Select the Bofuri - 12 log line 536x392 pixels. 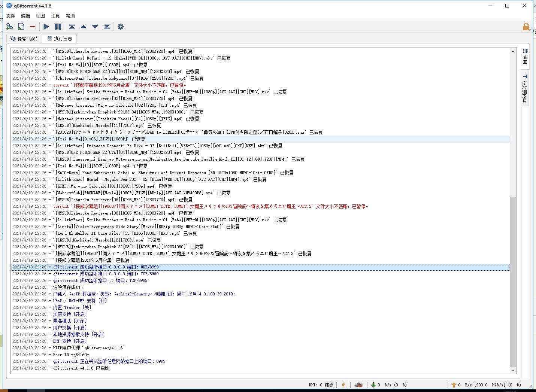point(260,58)
